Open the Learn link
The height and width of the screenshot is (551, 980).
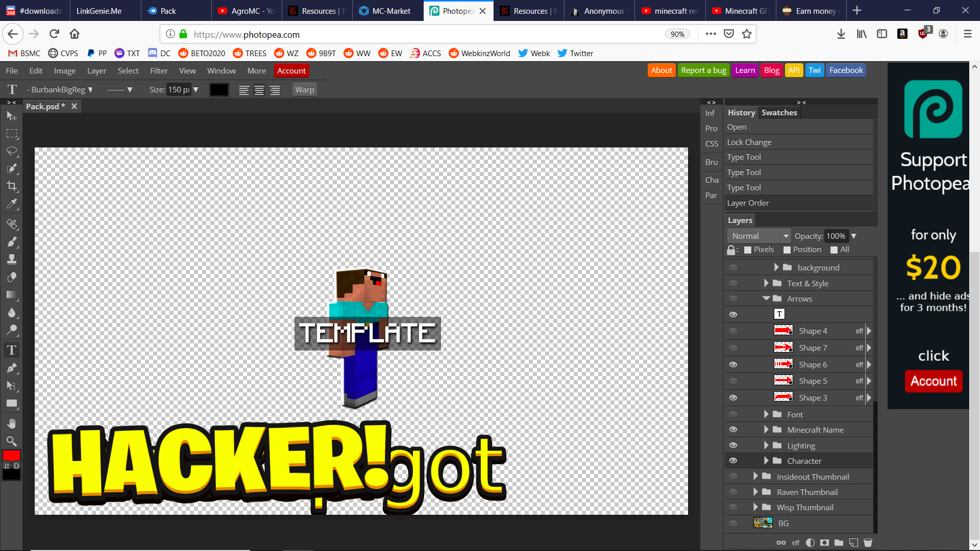745,70
